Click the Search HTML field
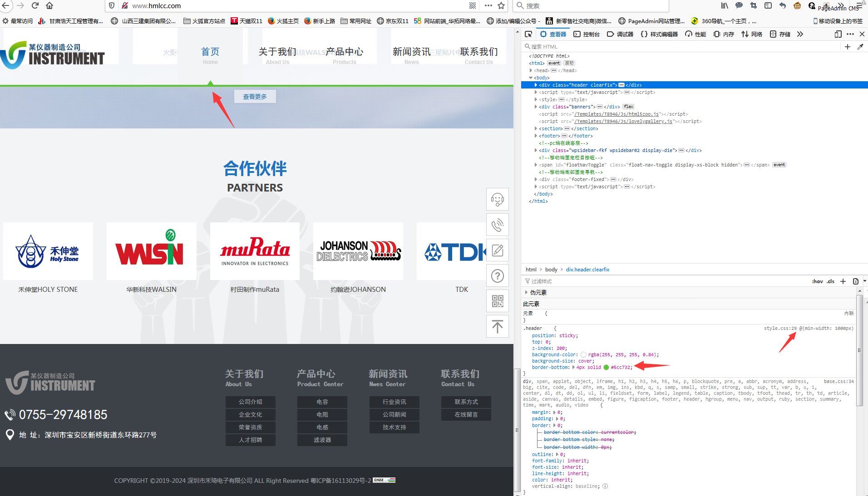The image size is (868, 496). [x=681, y=47]
